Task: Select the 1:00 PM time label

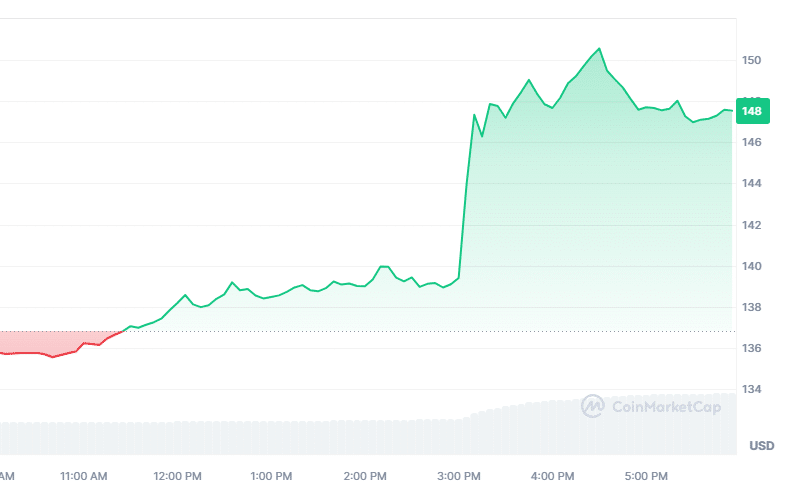Action: [x=272, y=475]
